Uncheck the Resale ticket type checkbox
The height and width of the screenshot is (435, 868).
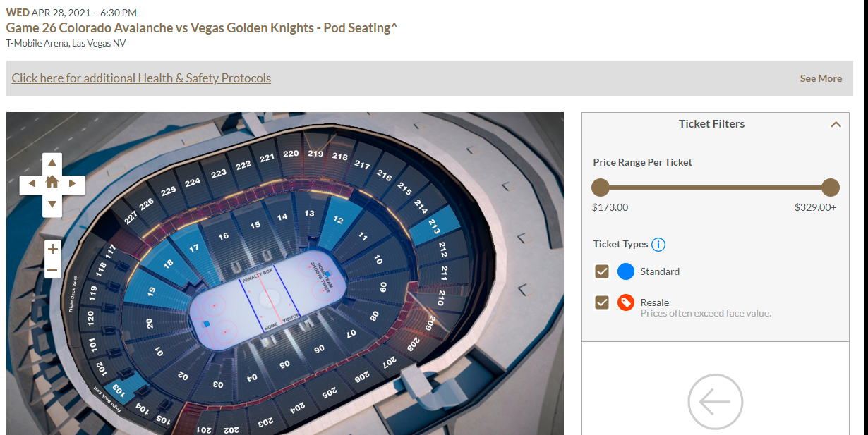tap(602, 302)
